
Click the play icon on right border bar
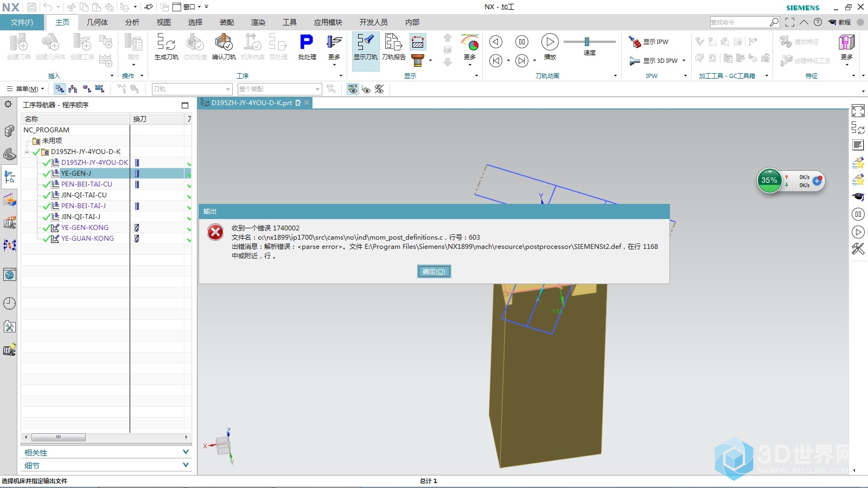point(858,232)
